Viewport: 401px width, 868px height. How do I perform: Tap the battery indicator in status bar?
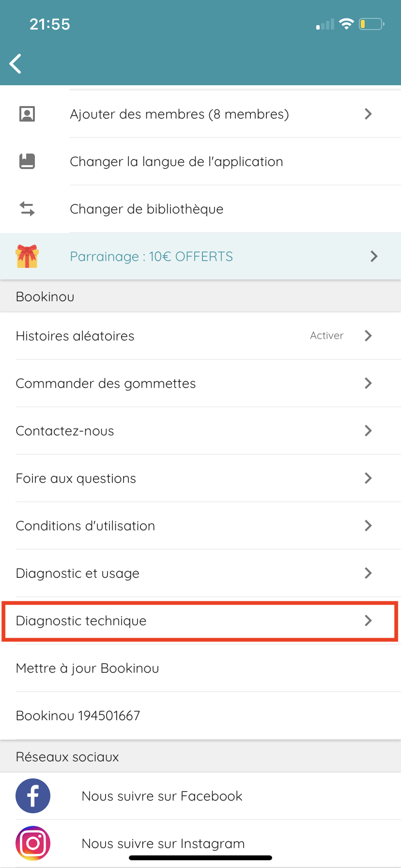[x=371, y=24]
